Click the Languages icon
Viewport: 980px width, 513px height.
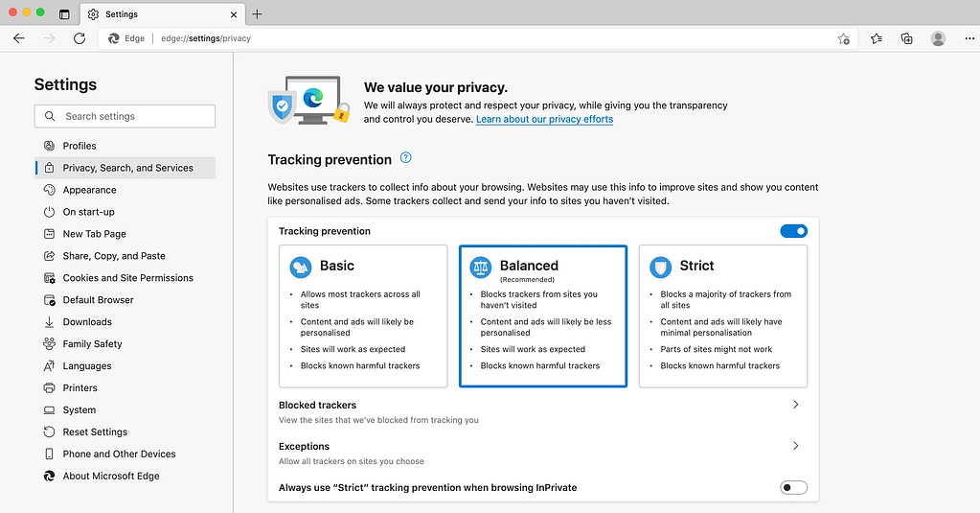point(50,366)
